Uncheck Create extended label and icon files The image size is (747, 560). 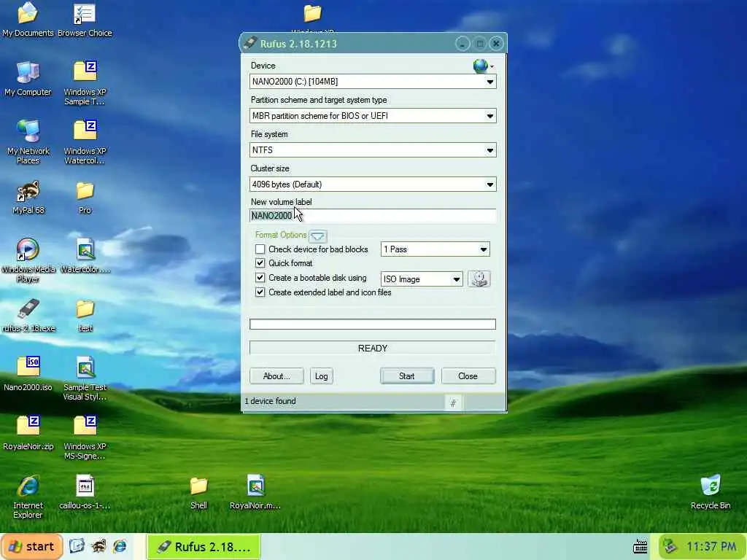[260, 292]
